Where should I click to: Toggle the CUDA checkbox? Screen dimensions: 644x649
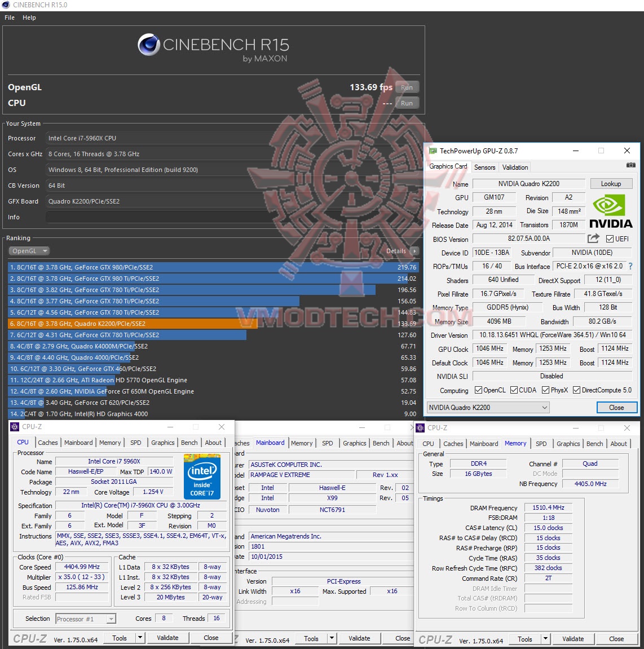(x=514, y=390)
